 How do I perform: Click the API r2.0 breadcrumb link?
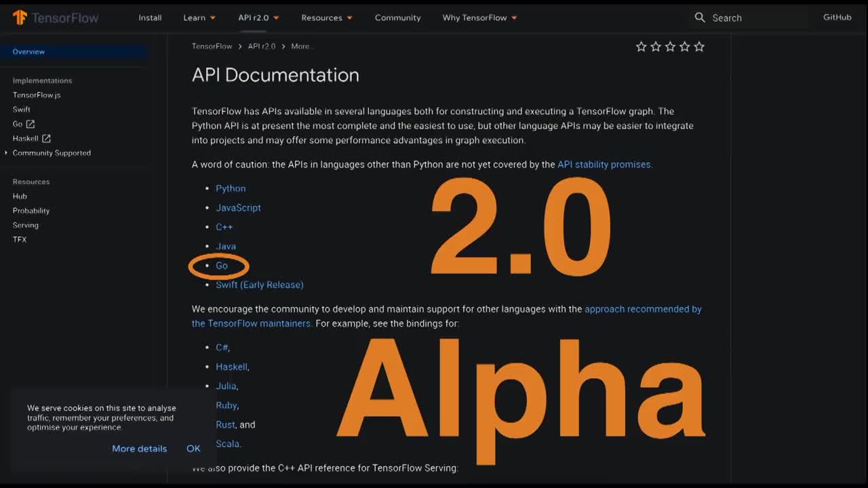pyautogui.click(x=262, y=46)
